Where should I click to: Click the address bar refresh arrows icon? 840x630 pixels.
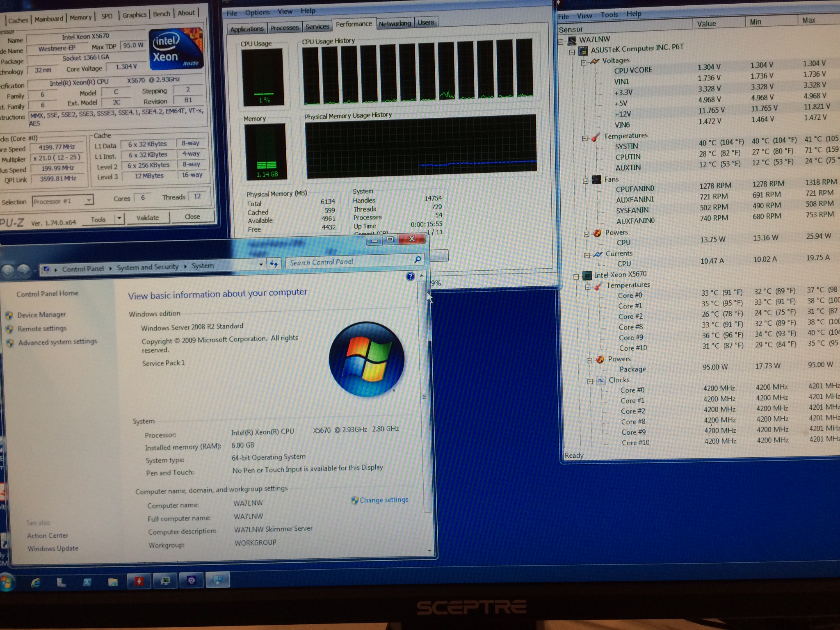pyautogui.click(x=274, y=264)
